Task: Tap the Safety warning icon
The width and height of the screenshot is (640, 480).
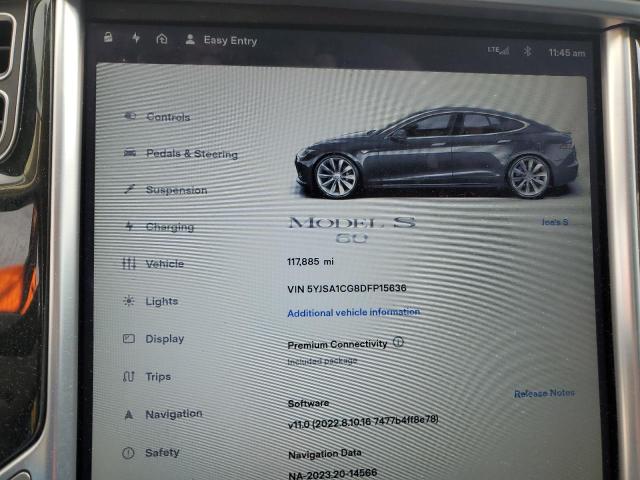Action: [128, 453]
